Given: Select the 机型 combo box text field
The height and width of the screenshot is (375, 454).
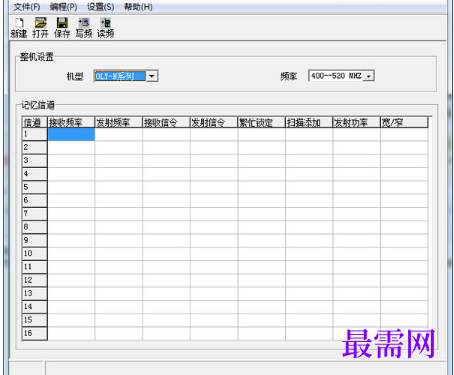Looking at the screenshot, I should click(120, 76).
